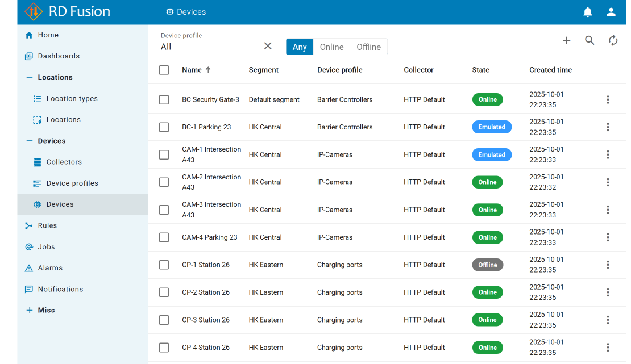631x364 pixels.
Task: Collapse the Locations sidebar section
Action: (30, 77)
